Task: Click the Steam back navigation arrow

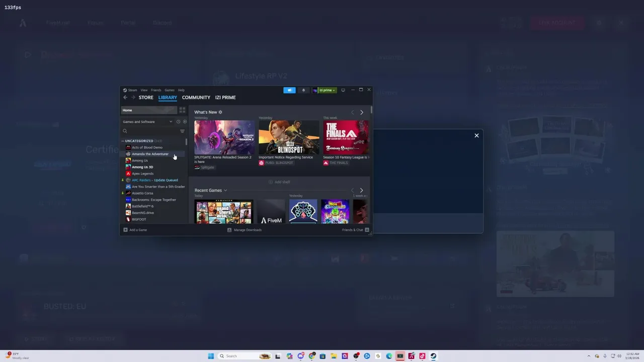Action: pyautogui.click(x=125, y=98)
